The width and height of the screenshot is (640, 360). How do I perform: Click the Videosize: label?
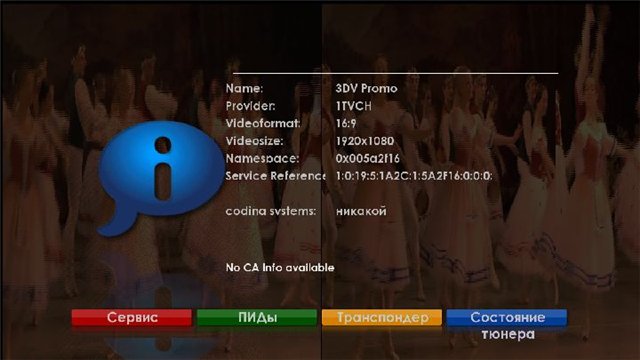click(254, 141)
